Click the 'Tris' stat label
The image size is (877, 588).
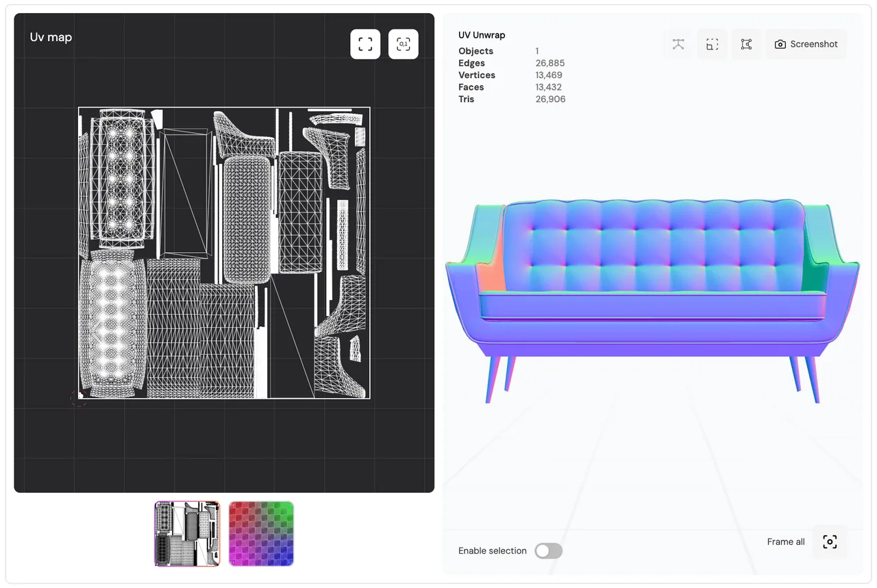click(x=467, y=99)
